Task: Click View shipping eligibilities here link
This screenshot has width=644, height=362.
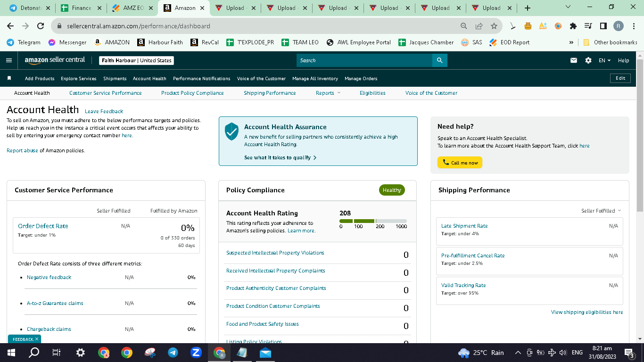Action: [x=587, y=312]
